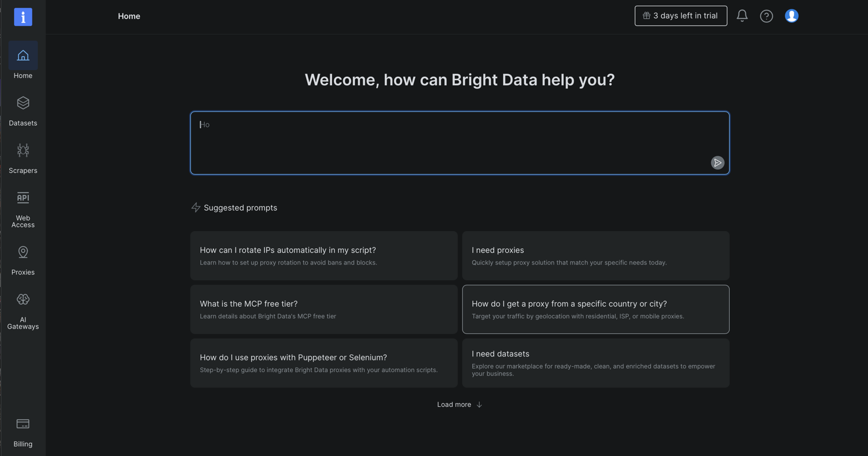Open the user account avatar
Image resolution: width=868 pixels, height=456 pixels.
point(792,16)
